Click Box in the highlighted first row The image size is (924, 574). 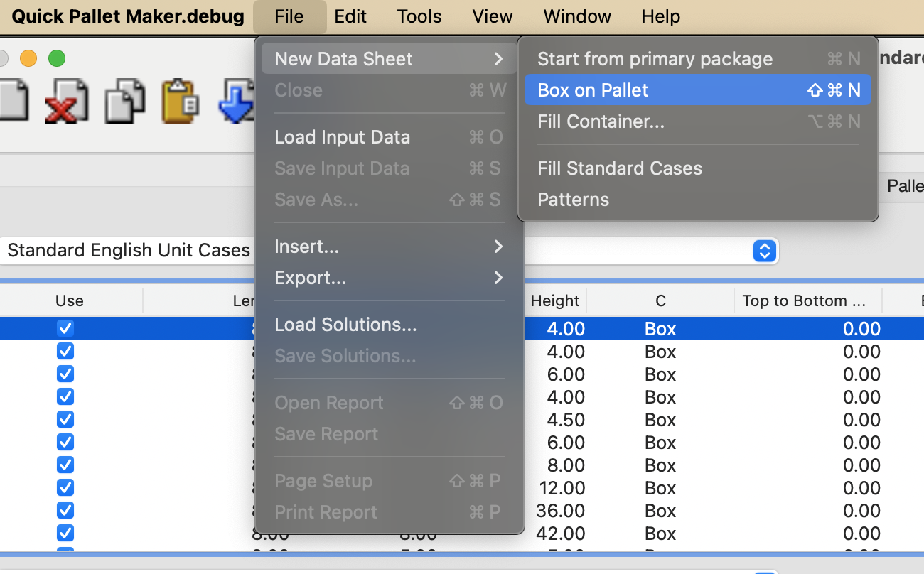pos(660,329)
